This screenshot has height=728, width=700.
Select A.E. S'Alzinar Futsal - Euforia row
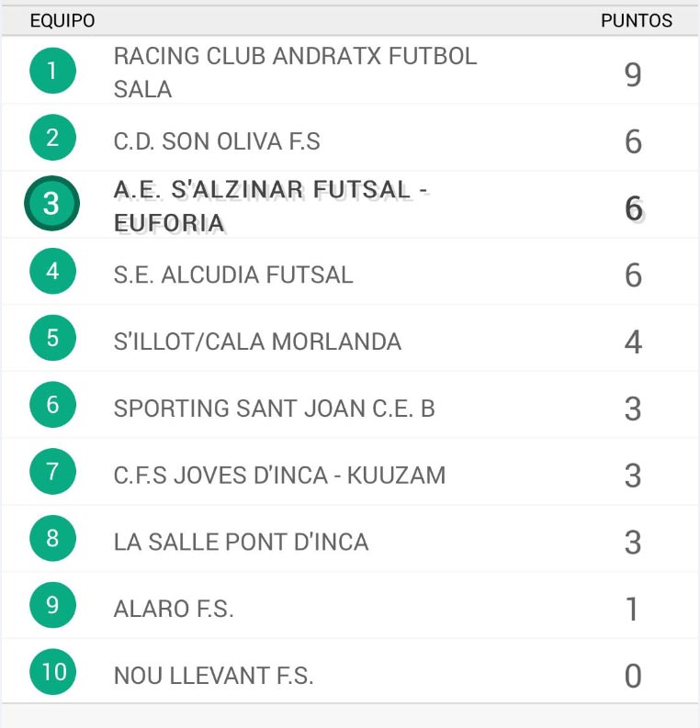coord(350,205)
